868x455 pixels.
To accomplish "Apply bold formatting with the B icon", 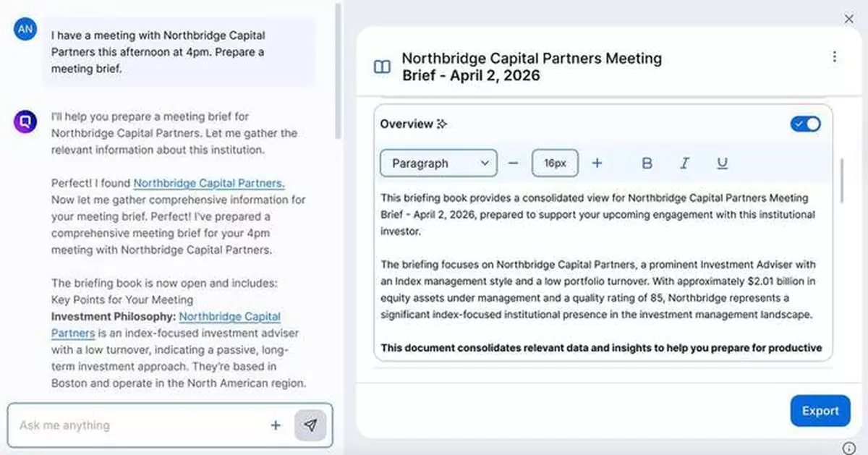I will [647, 163].
